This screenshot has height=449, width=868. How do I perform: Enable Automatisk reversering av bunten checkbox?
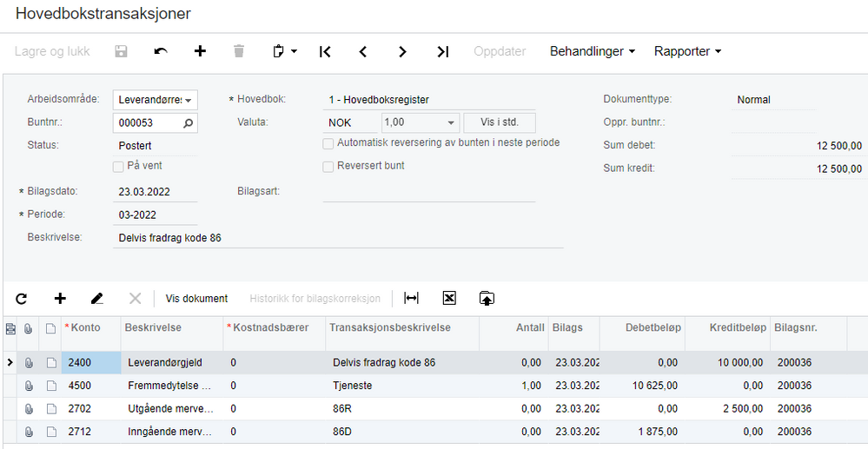[x=328, y=143]
